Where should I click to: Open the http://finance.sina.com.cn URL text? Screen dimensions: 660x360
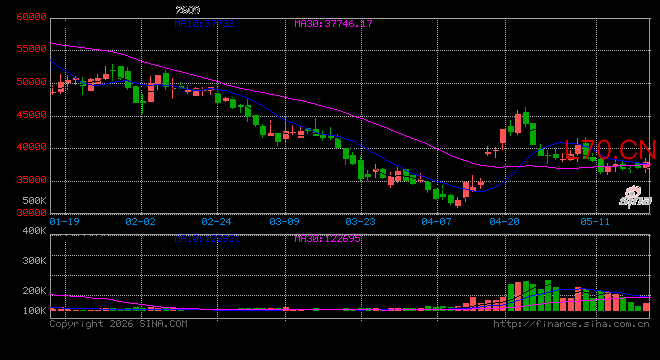pos(571,324)
